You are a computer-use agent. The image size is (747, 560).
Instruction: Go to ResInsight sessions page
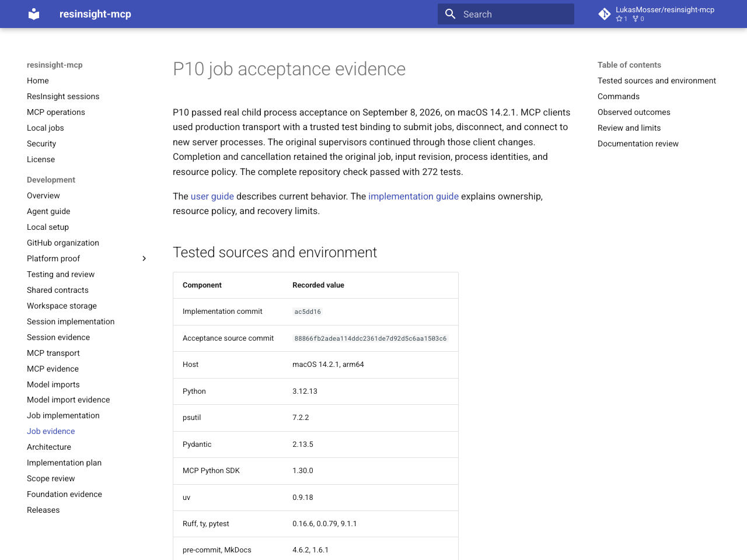click(63, 96)
